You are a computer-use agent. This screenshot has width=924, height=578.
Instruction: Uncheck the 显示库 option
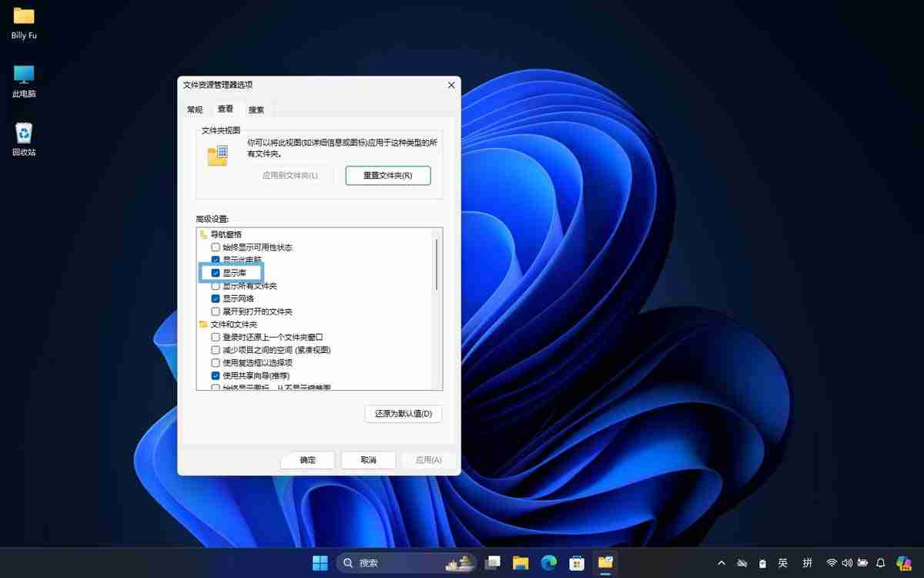click(215, 272)
